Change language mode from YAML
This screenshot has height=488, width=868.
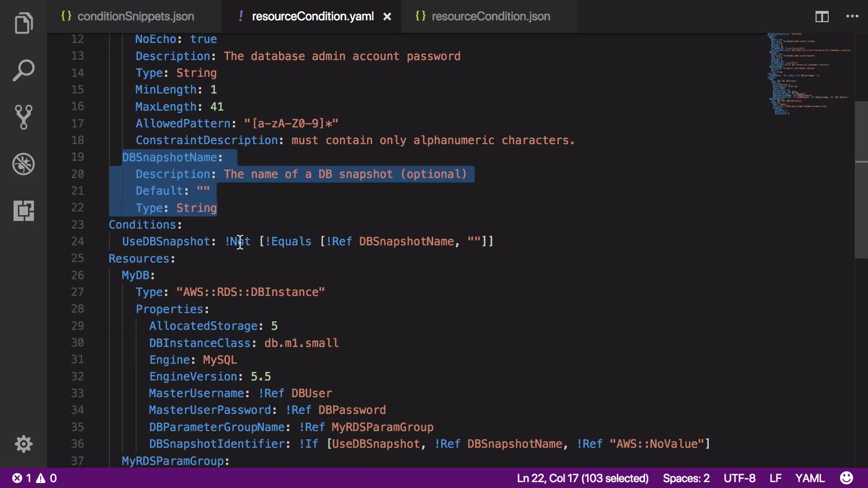(x=810, y=478)
